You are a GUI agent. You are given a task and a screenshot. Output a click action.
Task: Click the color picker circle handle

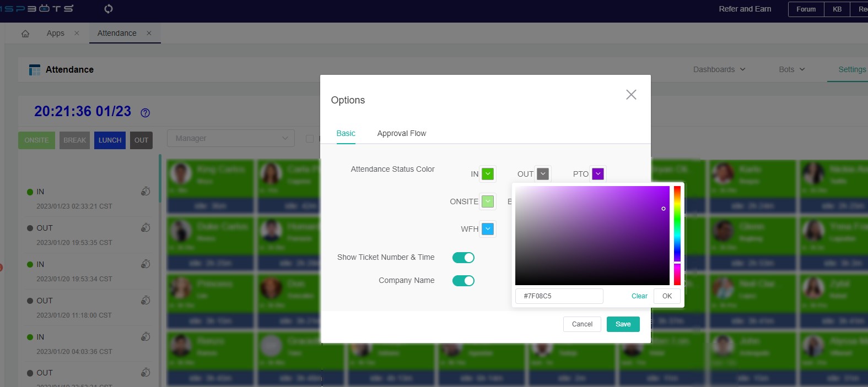pyautogui.click(x=664, y=209)
